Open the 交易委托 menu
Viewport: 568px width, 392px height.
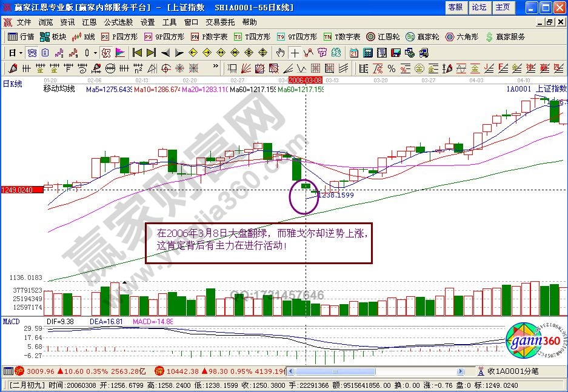tap(220, 22)
